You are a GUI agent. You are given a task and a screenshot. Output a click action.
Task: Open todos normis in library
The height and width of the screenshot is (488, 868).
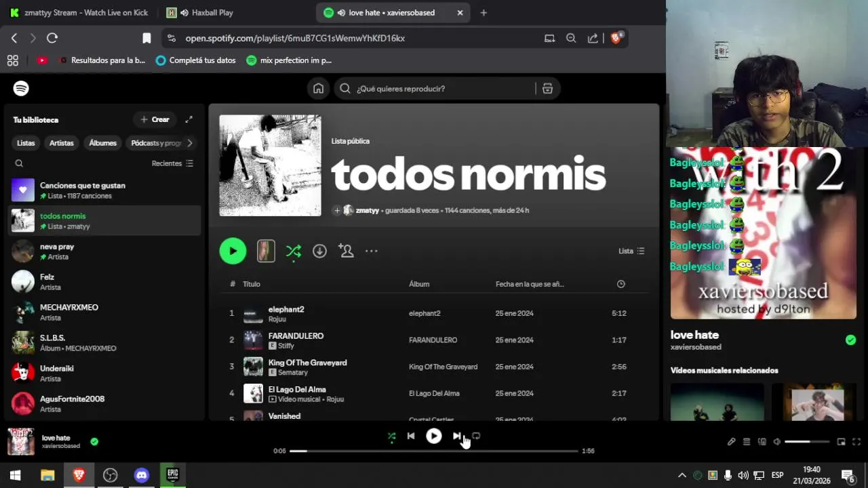(x=105, y=220)
